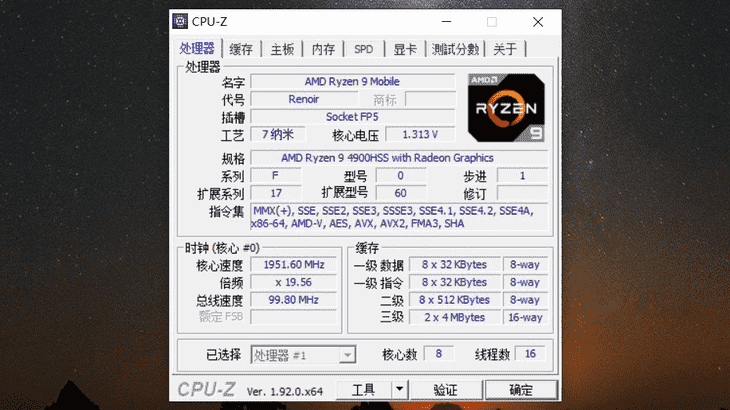730x410 pixels.
Task: Open the 内存 tab
Action: coord(323,49)
